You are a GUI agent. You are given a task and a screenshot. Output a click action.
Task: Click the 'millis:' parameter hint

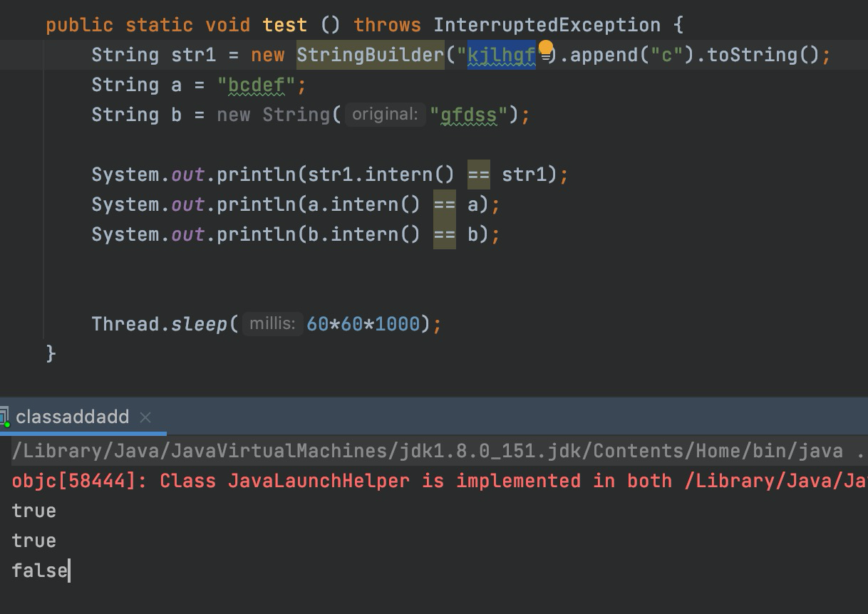(x=272, y=323)
